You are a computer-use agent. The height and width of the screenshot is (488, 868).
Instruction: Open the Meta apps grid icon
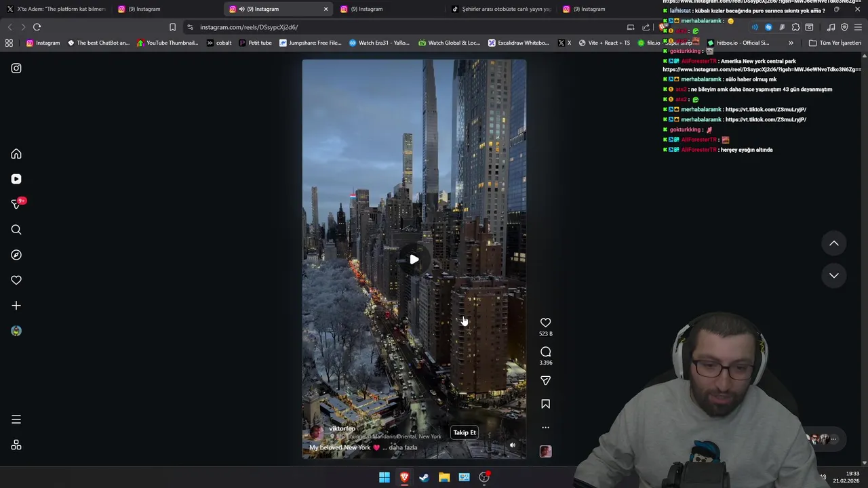pos(16,445)
